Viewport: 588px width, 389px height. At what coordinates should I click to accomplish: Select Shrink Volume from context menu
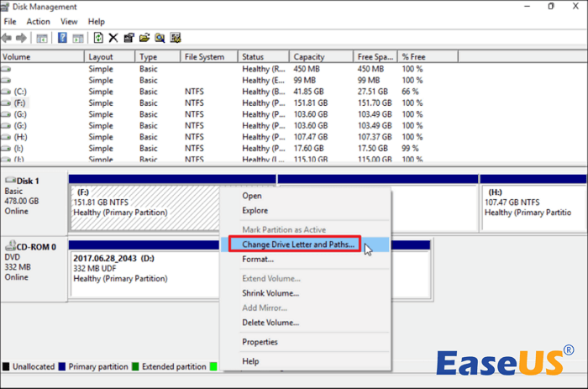tap(270, 293)
